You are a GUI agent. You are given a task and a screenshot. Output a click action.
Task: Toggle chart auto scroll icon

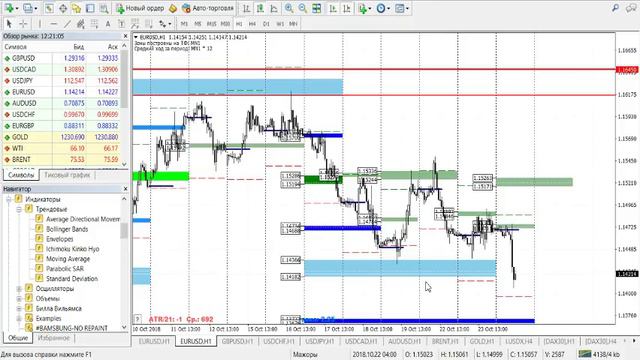333,8
